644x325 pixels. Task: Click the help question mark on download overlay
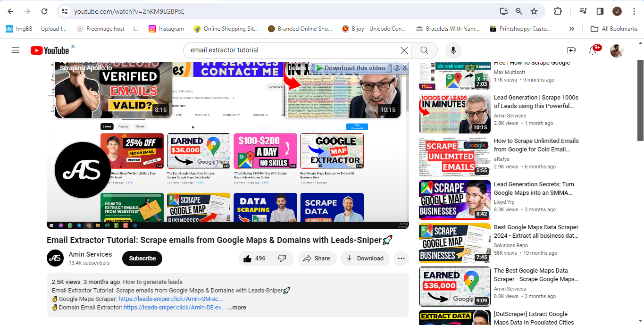(397, 68)
